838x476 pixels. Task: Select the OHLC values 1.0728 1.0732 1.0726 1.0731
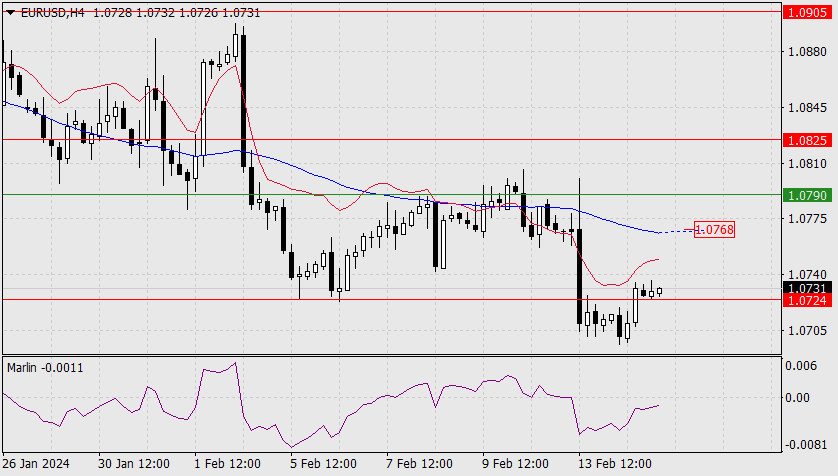(x=176, y=13)
